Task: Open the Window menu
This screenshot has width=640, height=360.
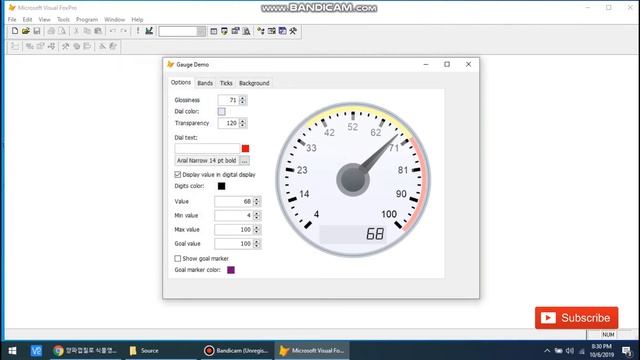Action: 114,19
